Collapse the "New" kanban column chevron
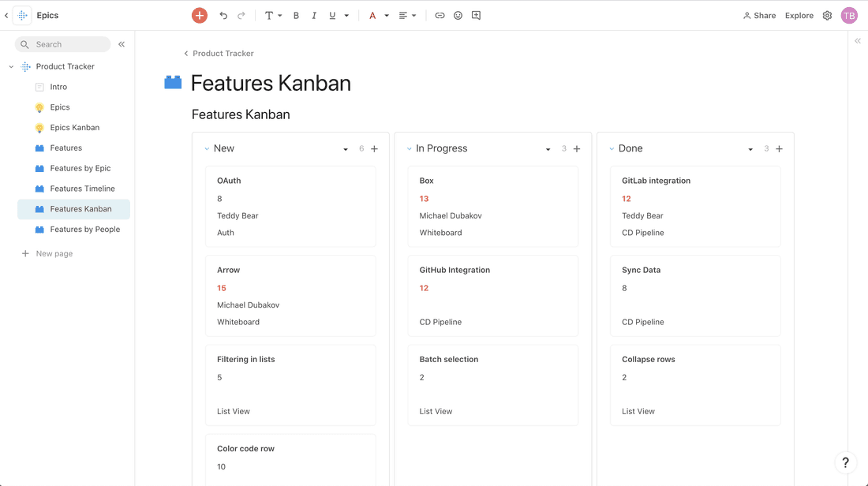 coord(206,148)
